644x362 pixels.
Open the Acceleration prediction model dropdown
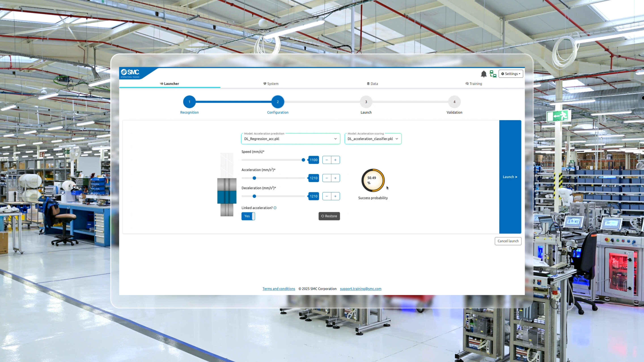pyautogui.click(x=290, y=139)
